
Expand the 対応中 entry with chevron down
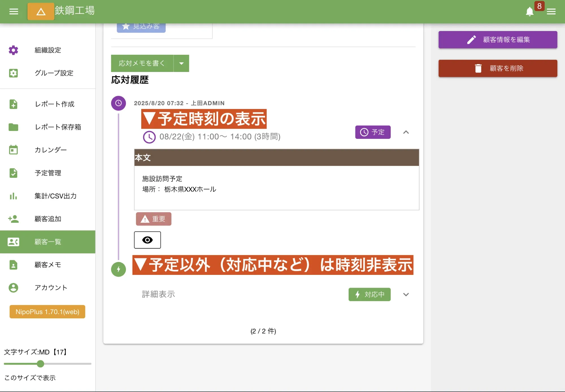tap(406, 295)
